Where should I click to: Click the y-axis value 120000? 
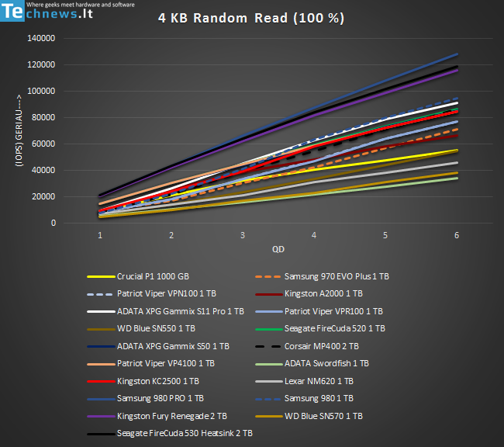[x=41, y=64]
